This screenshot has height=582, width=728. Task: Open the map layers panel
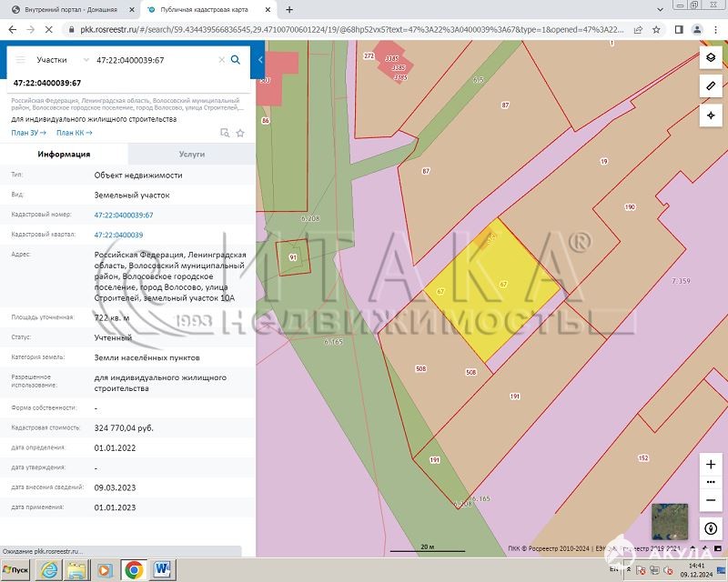711,57
